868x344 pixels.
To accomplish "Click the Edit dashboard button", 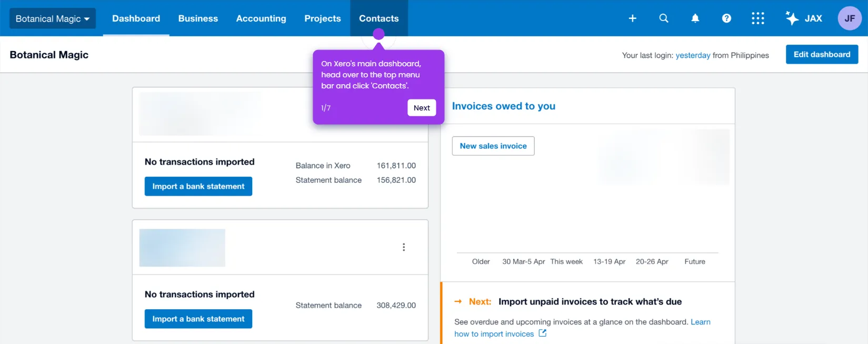I will 822,54.
